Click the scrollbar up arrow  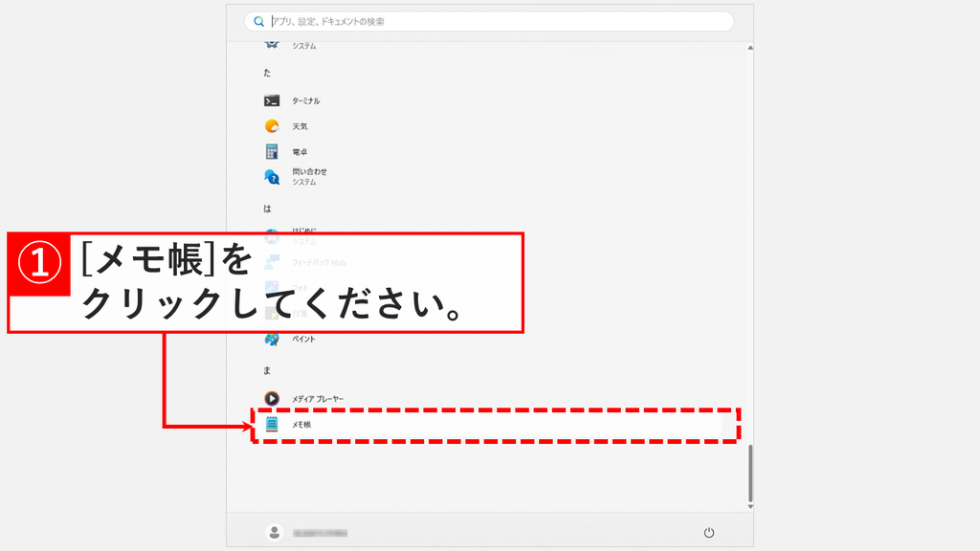coord(750,48)
